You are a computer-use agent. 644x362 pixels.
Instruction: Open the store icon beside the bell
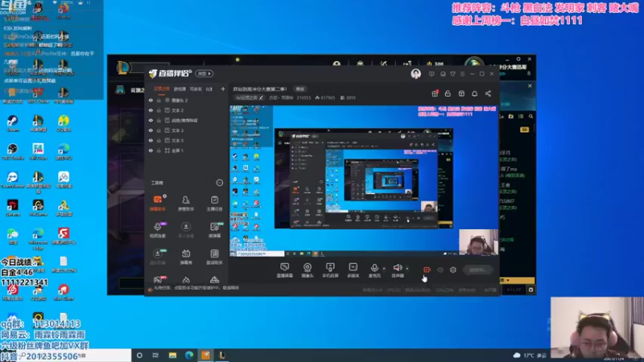(x=461, y=93)
